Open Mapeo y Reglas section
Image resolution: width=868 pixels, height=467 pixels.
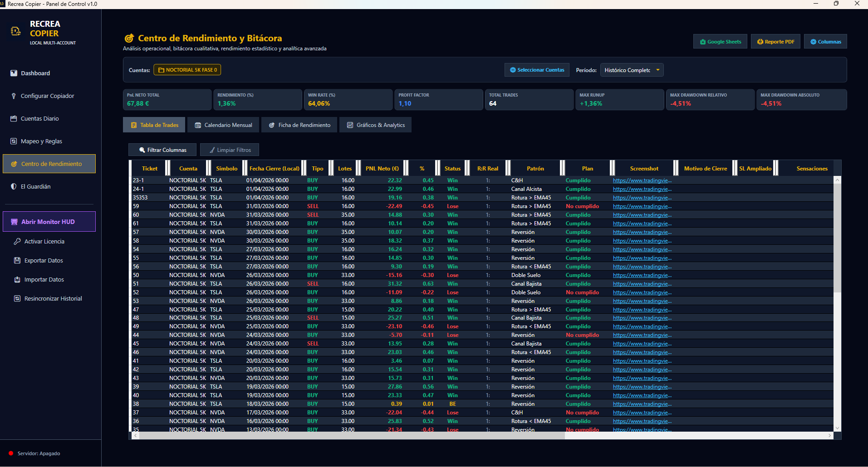pos(49,141)
